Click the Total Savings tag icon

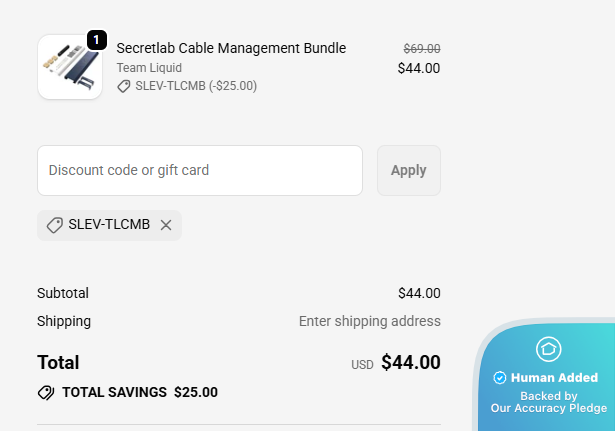pyautogui.click(x=46, y=393)
